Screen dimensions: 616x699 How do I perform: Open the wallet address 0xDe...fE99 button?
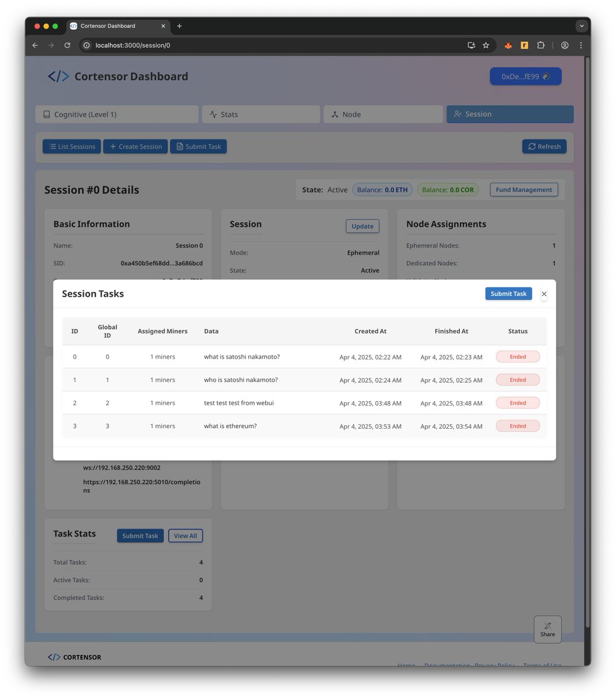(x=526, y=76)
